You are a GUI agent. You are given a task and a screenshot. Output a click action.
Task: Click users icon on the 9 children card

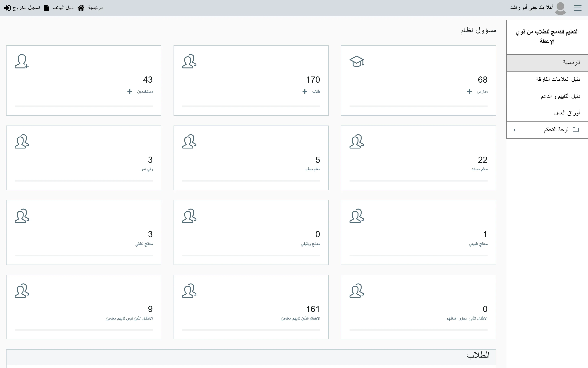point(22,291)
